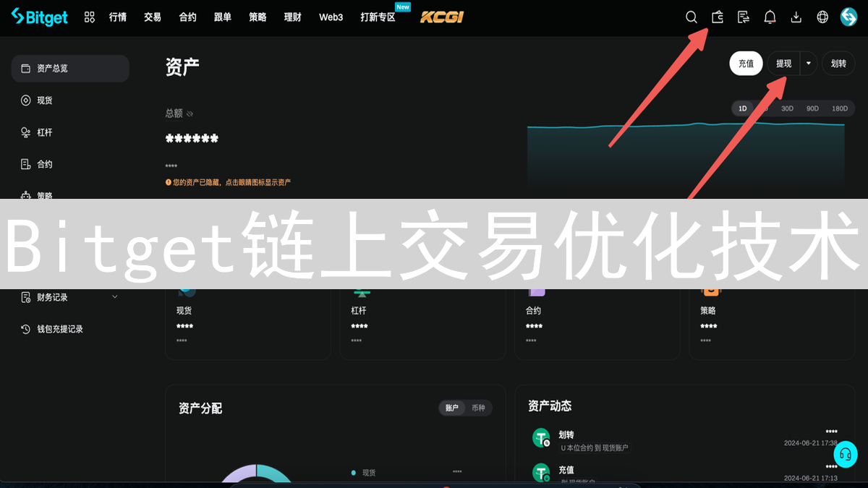
Task: Expand the 财务记录 sidebar section
Action: [70, 297]
